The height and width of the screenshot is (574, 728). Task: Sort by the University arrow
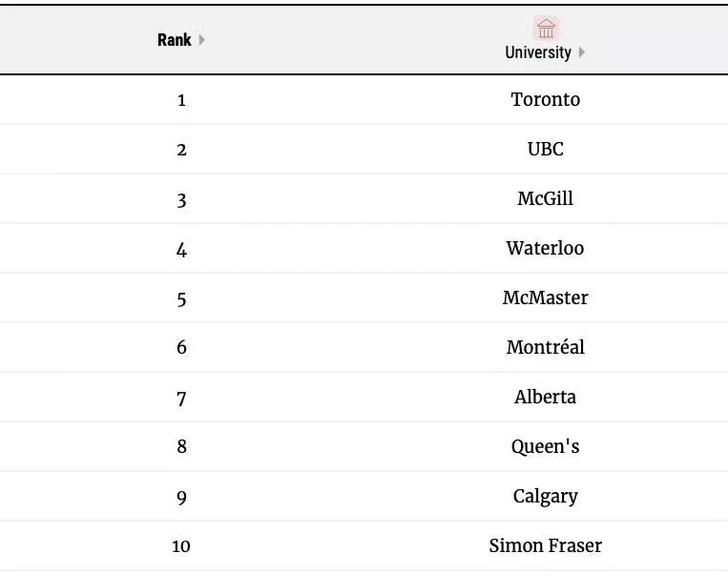582,52
